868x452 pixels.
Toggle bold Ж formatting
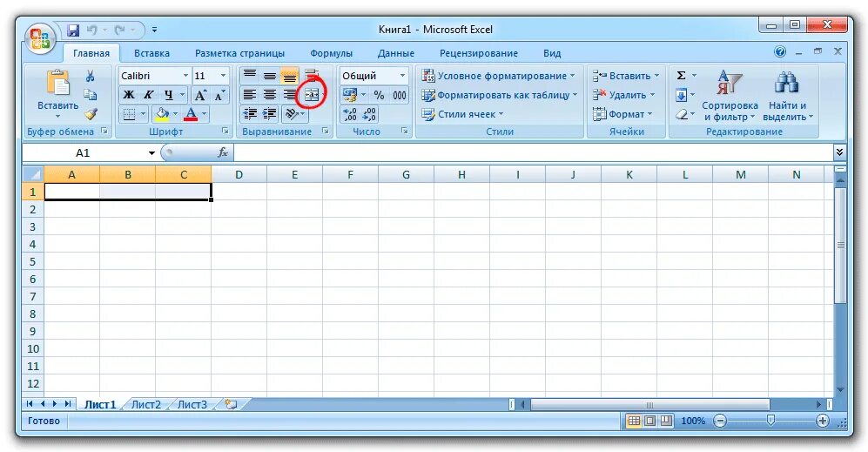[x=129, y=95]
